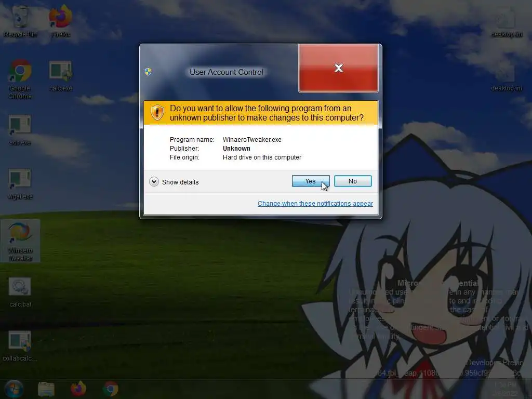This screenshot has height=399, width=532.
Task: Click the taskbar clock
Action: click(x=506, y=389)
